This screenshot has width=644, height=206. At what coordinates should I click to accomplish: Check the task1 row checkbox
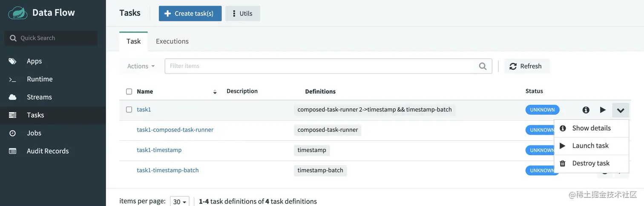point(129,110)
